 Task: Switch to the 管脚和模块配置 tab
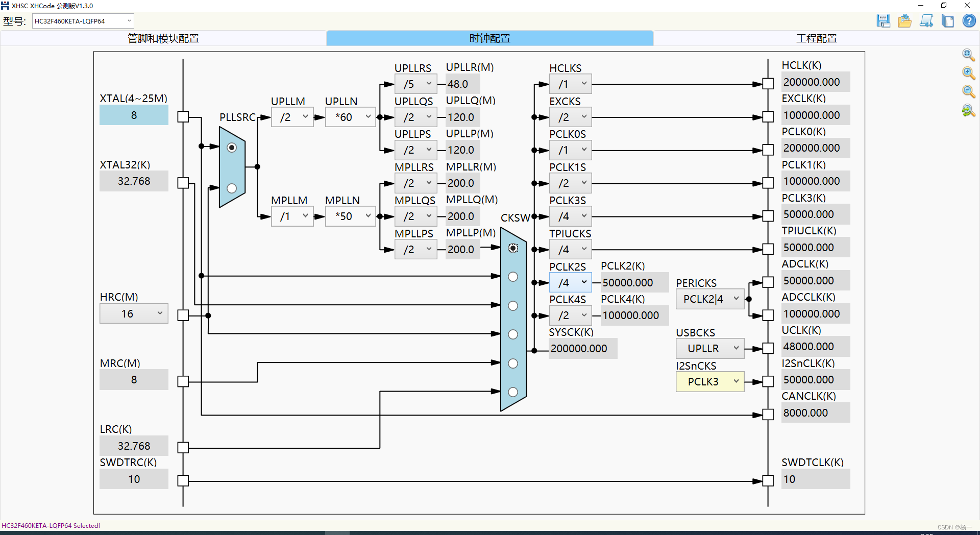[x=163, y=38]
